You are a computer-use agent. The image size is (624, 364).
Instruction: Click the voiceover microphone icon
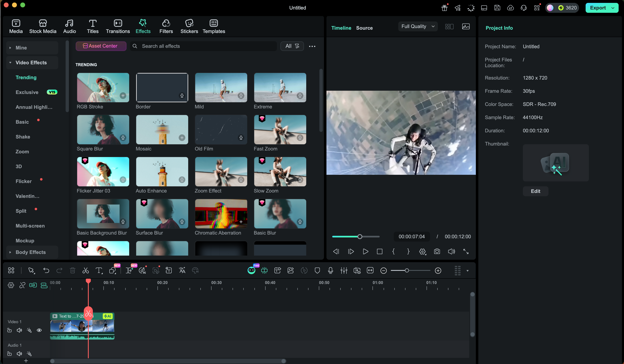tap(330, 271)
